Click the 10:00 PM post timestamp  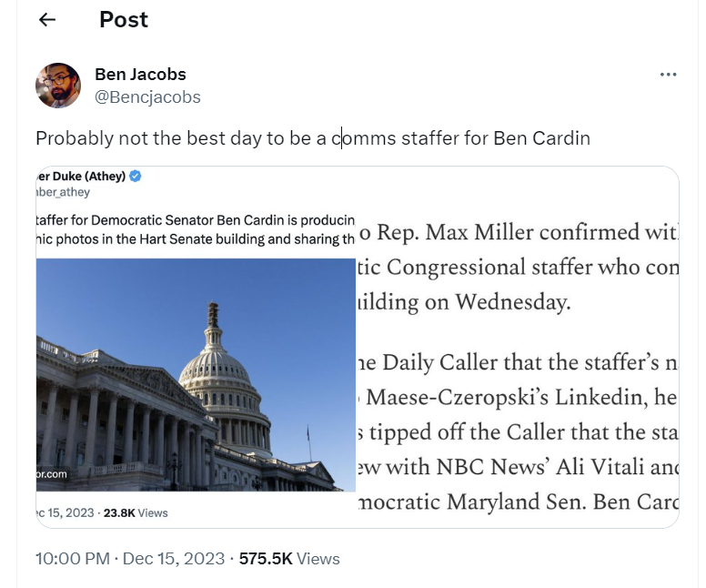click(x=72, y=558)
